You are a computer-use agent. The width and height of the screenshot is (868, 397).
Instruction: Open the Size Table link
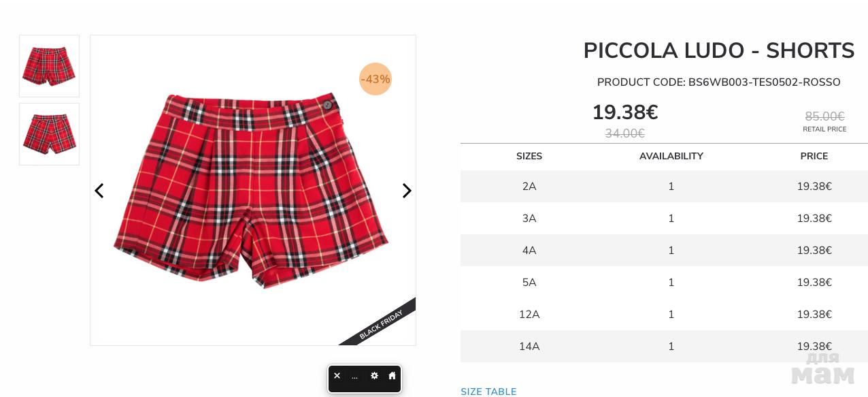coord(488,392)
